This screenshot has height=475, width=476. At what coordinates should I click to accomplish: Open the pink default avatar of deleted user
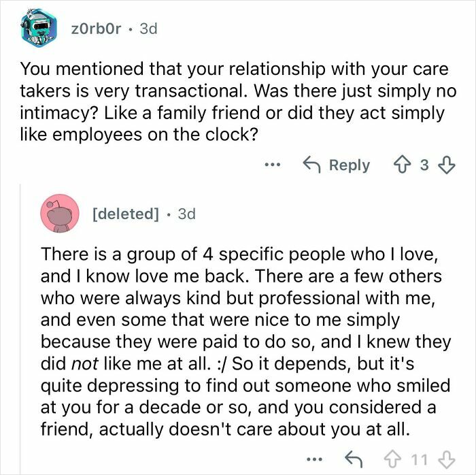(x=61, y=214)
